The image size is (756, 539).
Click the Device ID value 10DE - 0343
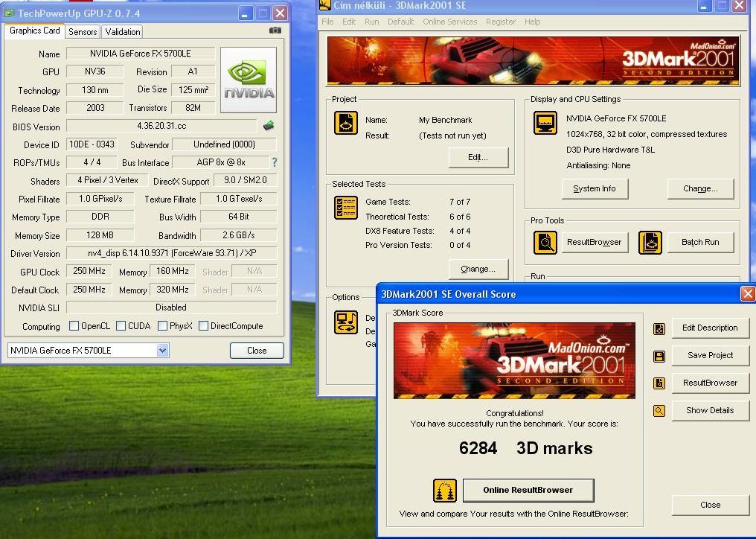(x=92, y=144)
